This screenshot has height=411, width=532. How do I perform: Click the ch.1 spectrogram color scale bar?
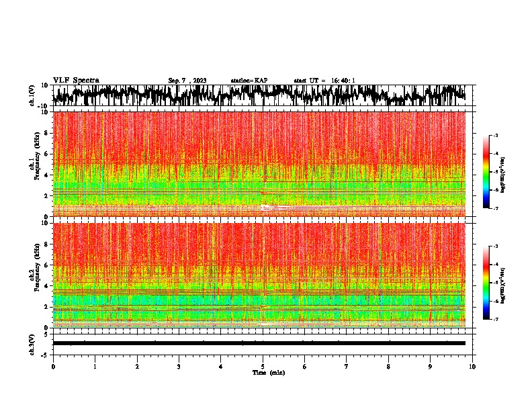[486, 172]
